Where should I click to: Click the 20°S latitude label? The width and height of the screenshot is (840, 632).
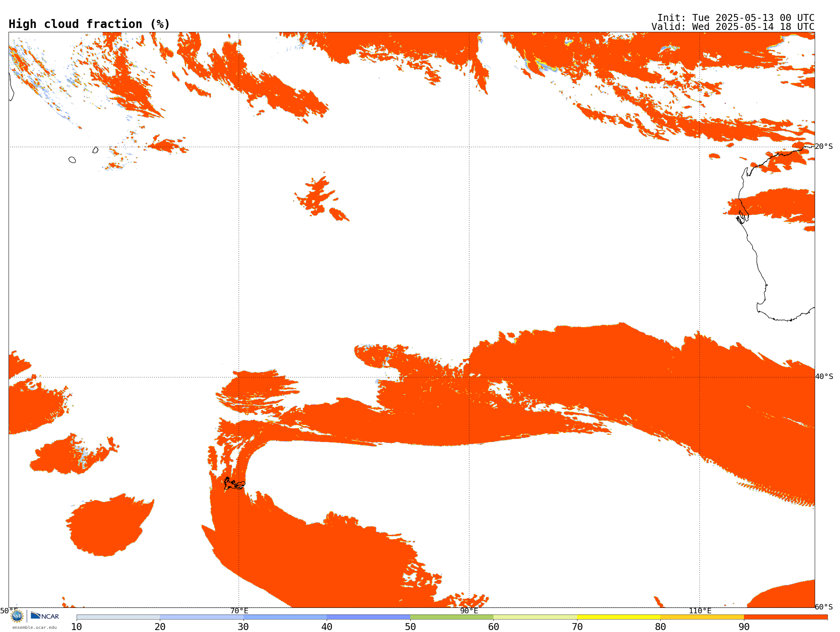tap(824, 147)
